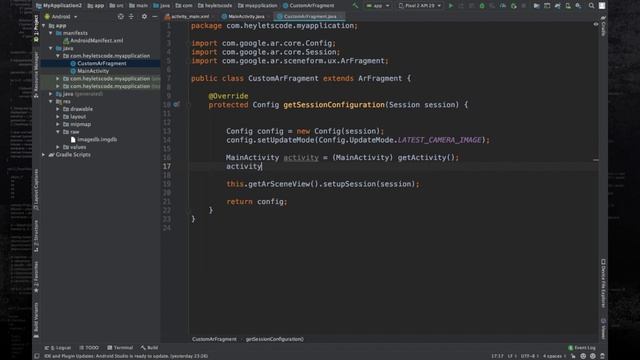The height and width of the screenshot is (360, 640).
Task: Click the tool window toggle icon in the status bar
Action: pos(37,356)
